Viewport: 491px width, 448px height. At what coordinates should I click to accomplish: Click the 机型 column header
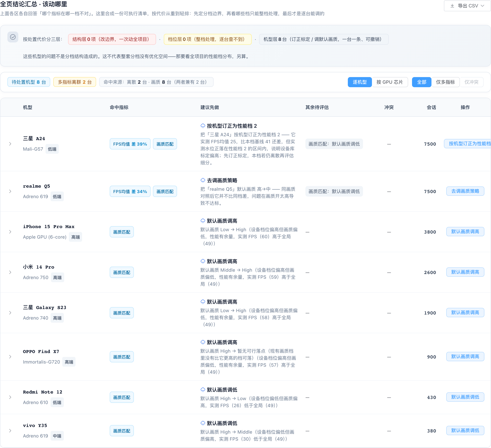pyautogui.click(x=27, y=107)
